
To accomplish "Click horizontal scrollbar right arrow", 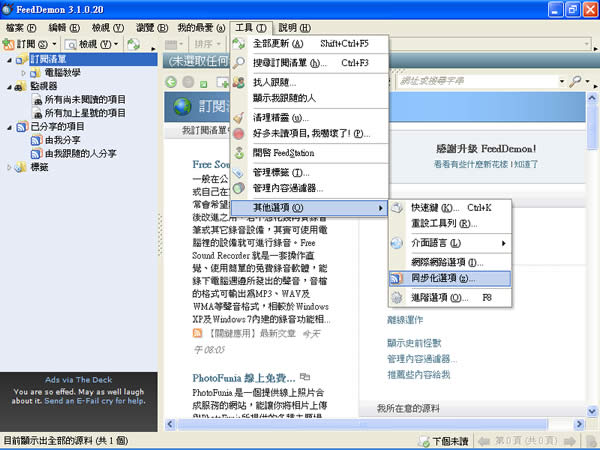I will (x=579, y=424).
